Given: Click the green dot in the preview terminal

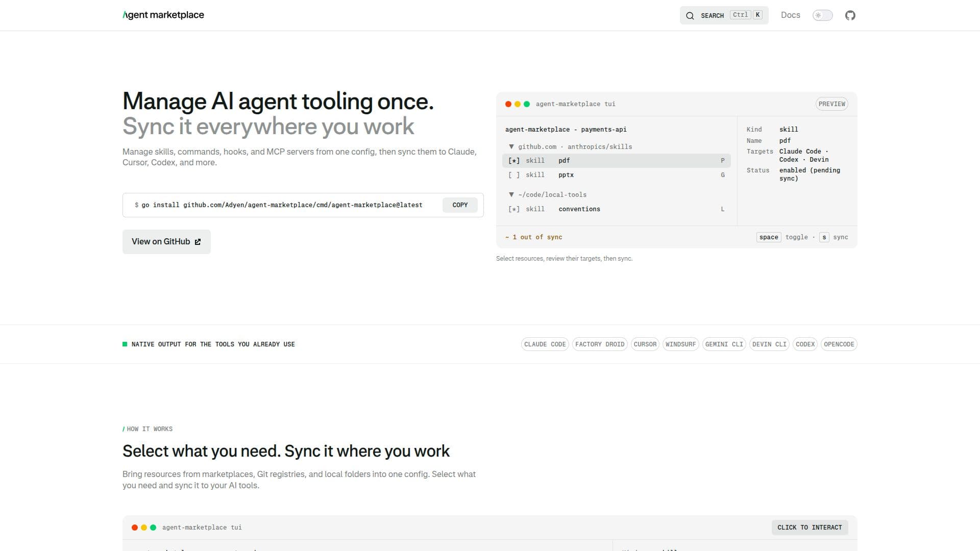Looking at the screenshot, I should tap(527, 104).
